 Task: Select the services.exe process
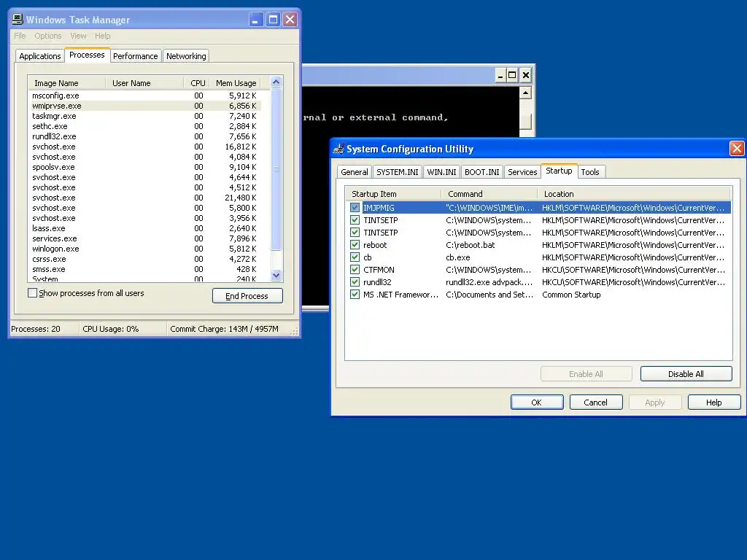click(145, 238)
